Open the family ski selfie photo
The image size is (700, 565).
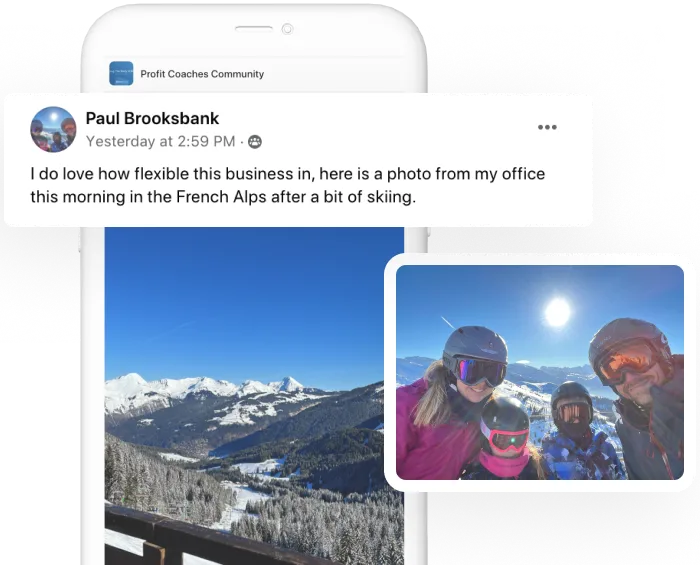(x=540, y=373)
